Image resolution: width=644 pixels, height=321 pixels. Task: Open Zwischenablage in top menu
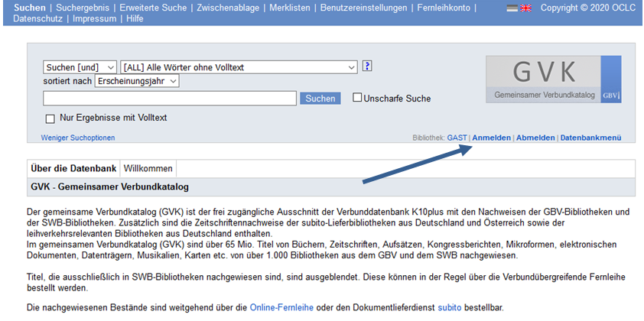(x=228, y=8)
